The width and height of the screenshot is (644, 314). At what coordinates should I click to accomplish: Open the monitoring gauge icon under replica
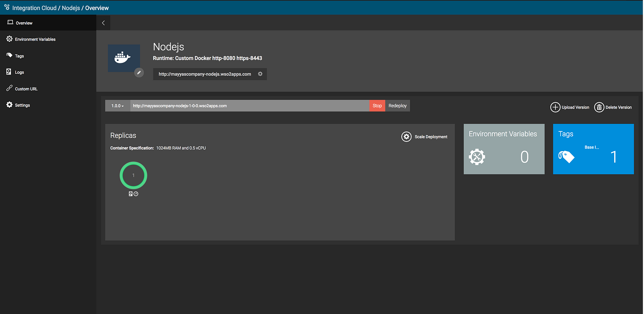coord(136,194)
